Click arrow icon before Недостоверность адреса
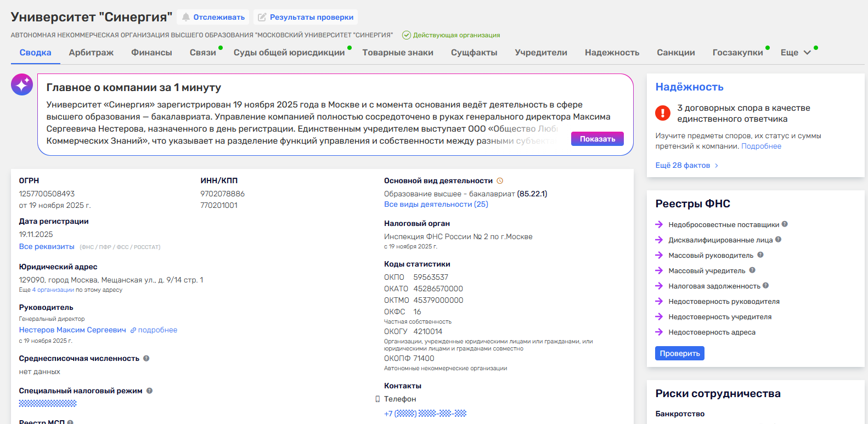The image size is (868, 424). click(659, 332)
